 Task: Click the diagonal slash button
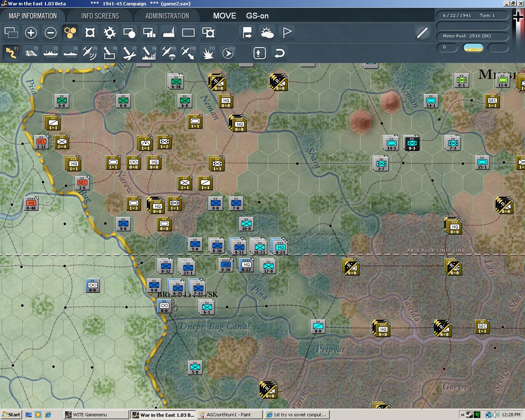click(x=422, y=32)
